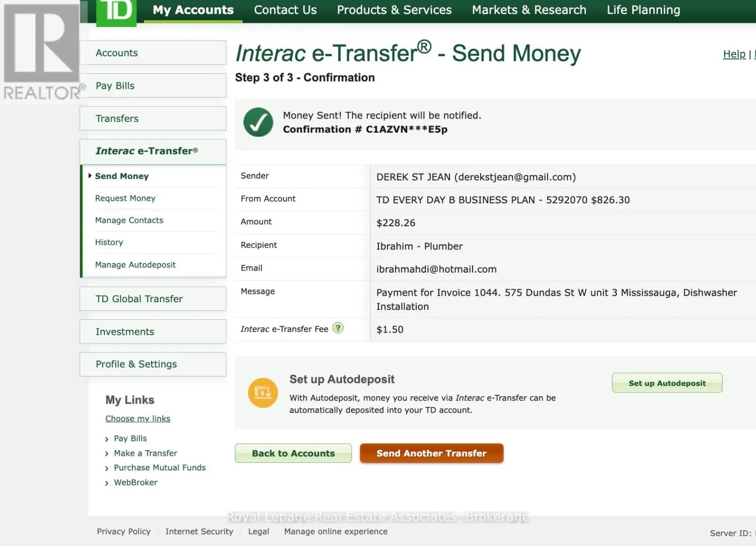This screenshot has height=546, width=756.
Task: Click the recipient Ibrahim - Plumber text
Action: (420, 246)
